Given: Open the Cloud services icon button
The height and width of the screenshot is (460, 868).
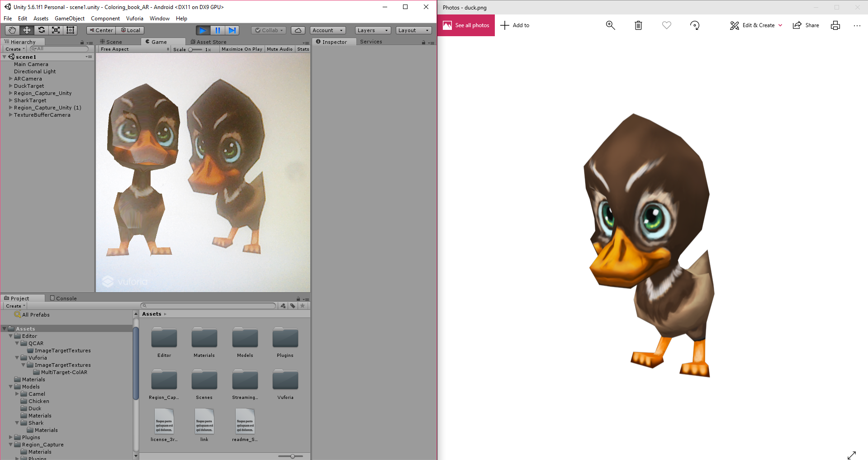Looking at the screenshot, I should pos(298,30).
